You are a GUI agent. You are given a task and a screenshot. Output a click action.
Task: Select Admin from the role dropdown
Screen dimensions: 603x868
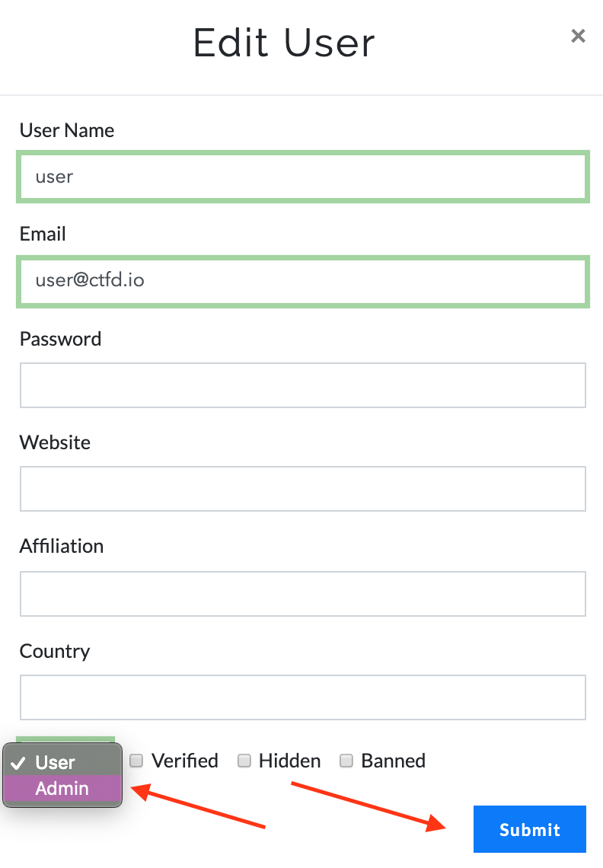point(62,789)
